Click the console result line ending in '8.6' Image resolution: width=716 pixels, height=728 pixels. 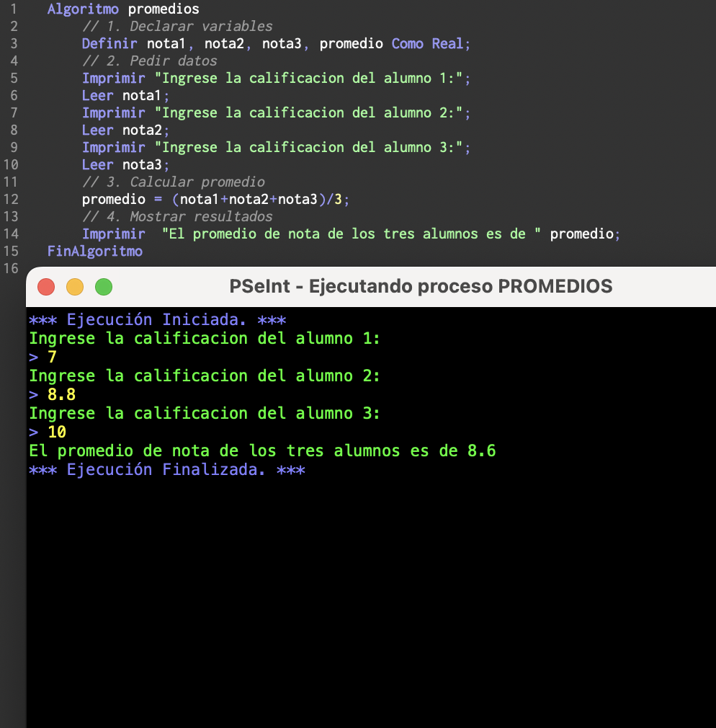coord(262,450)
